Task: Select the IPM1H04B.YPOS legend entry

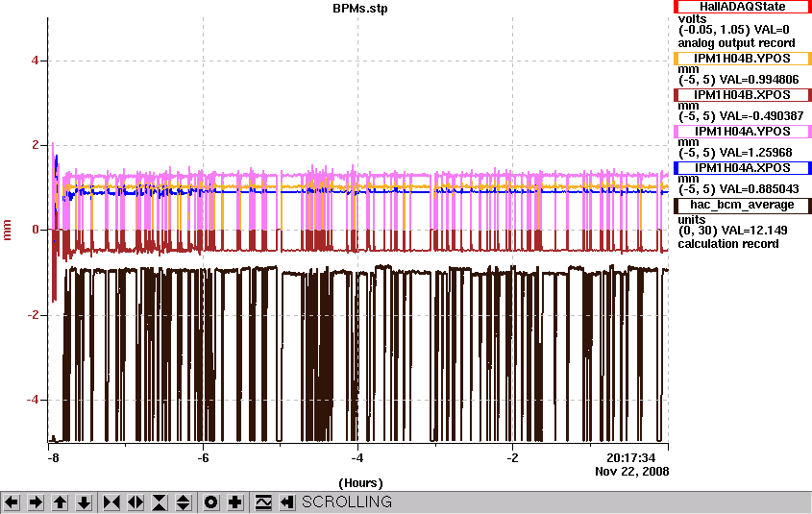Action: tap(743, 59)
